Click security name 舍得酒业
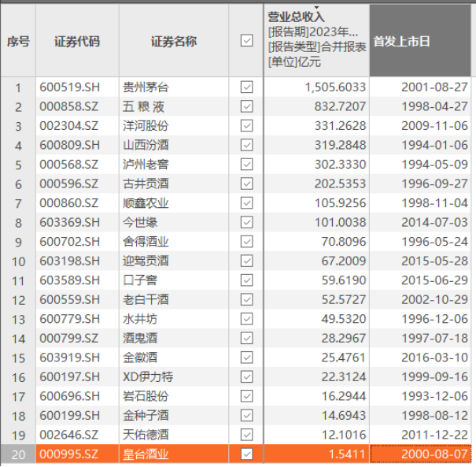This screenshot has height=467, width=476. coord(146,242)
